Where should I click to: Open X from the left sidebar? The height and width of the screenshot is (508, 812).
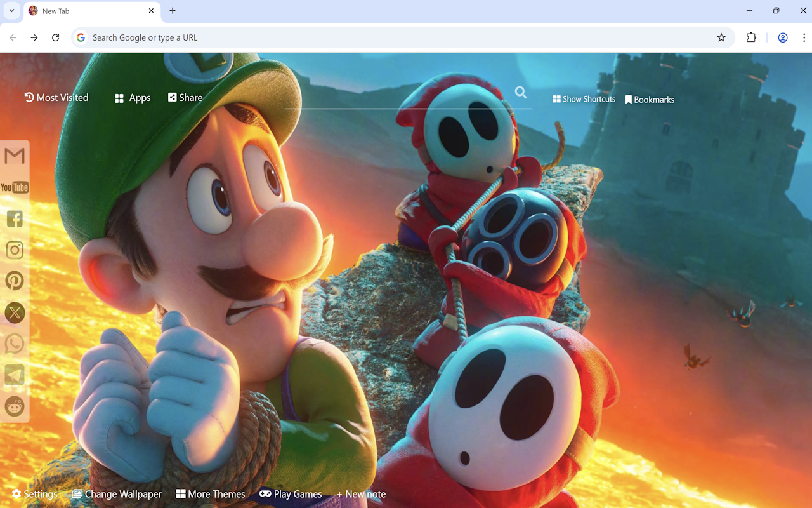(14, 312)
